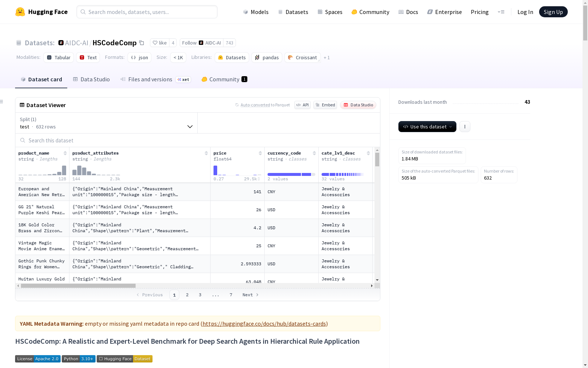
Task: Click the follower count 743
Action: pyautogui.click(x=230, y=43)
